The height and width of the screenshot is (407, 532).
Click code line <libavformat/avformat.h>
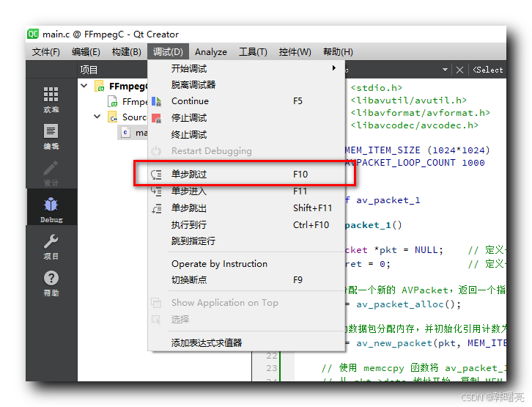click(x=421, y=113)
